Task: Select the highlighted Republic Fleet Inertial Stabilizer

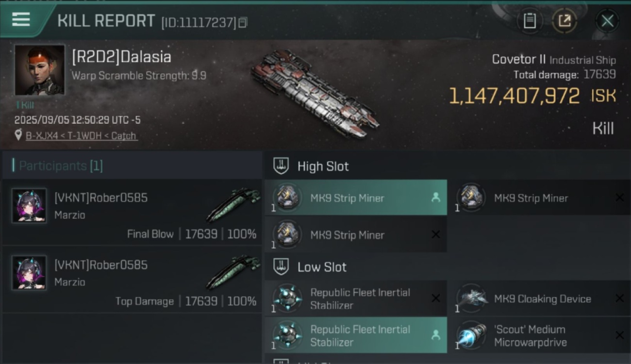Action: 355,335
